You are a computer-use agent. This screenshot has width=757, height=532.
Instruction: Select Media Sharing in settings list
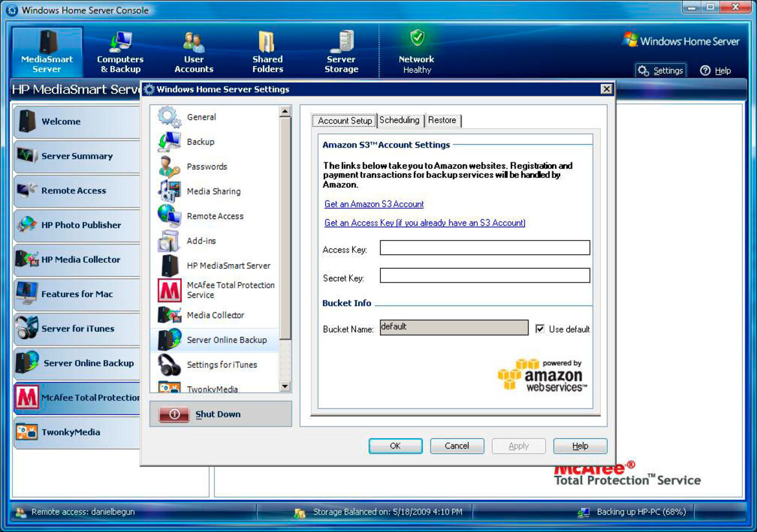pyautogui.click(x=215, y=191)
